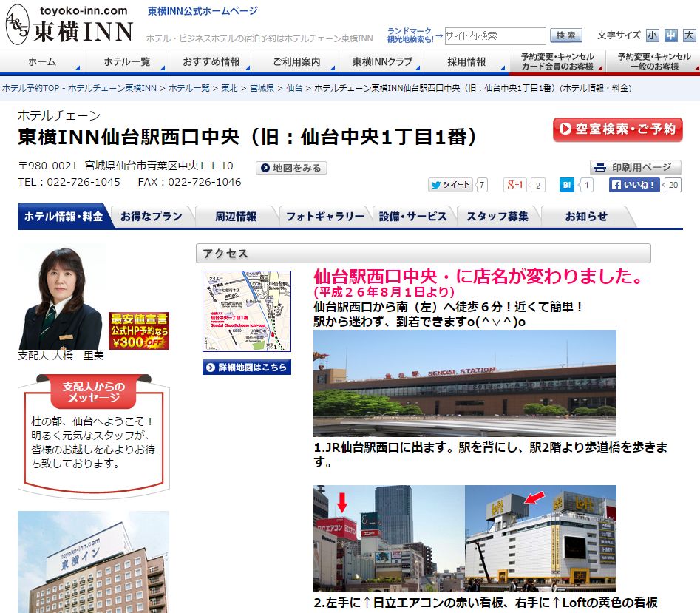This screenshot has height=613, width=700.
Task: Click the 詳細地図はこちら button
Action: [x=247, y=367]
